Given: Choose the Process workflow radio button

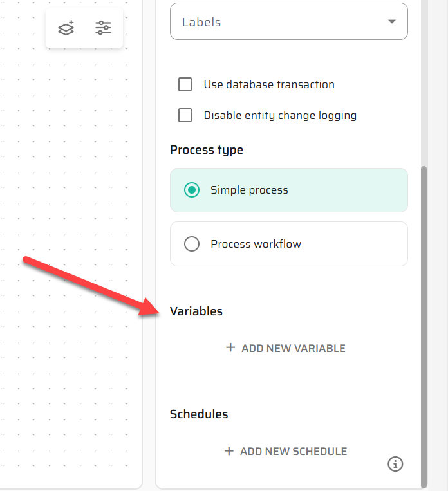Looking at the screenshot, I should (192, 244).
